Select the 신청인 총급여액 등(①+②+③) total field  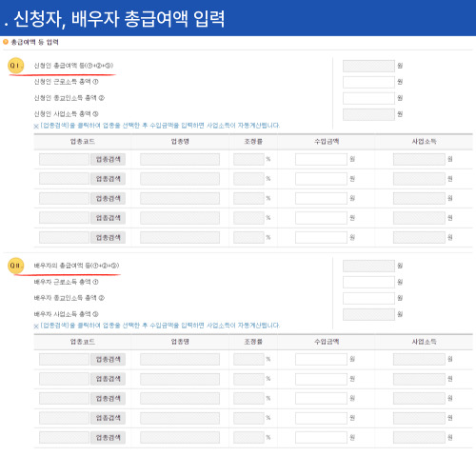(368, 66)
